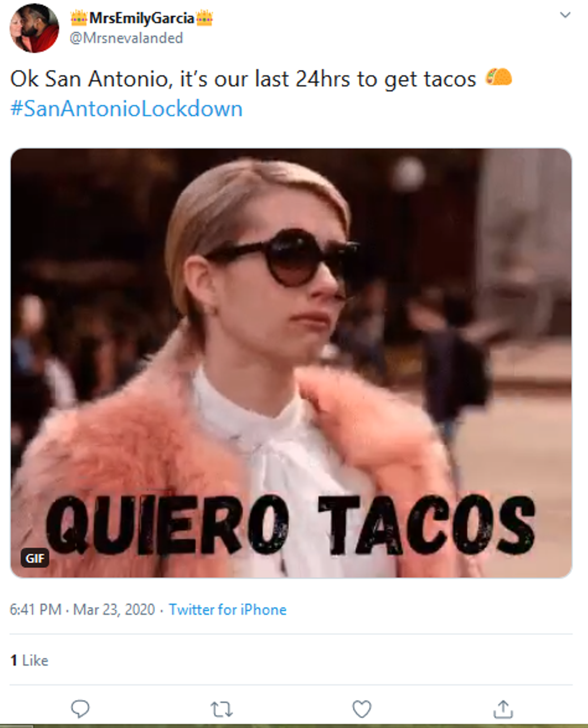Image resolution: width=588 pixels, height=728 pixels.
Task: Like the tweet with the heart icon
Action: pos(362,709)
